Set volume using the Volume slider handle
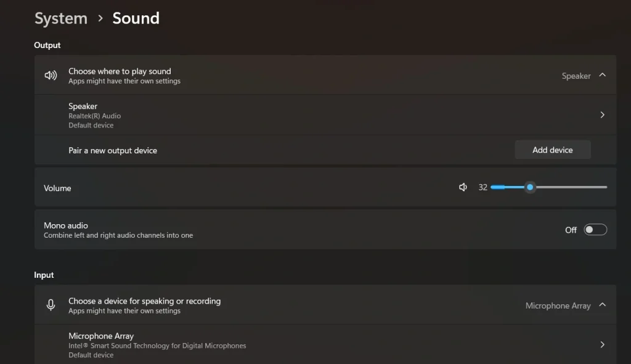The width and height of the screenshot is (631, 364). pos(530,187)
